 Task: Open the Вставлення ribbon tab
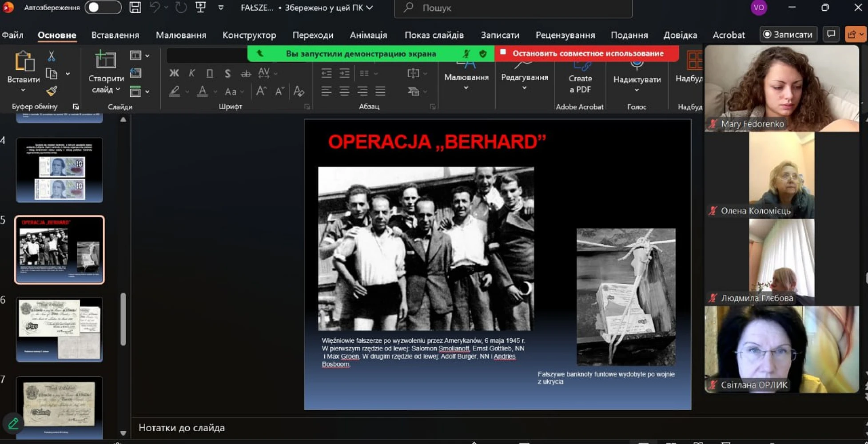pyautogui.click(x=115, y=35)
